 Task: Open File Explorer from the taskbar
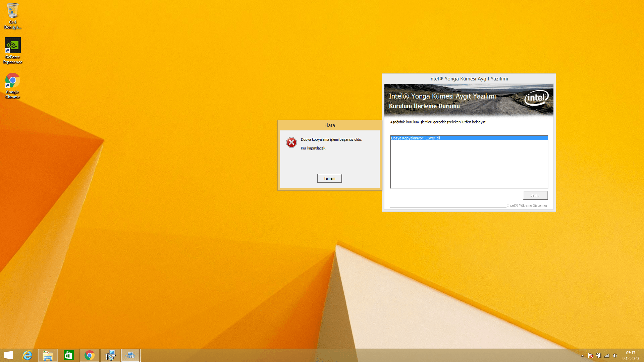48,355
